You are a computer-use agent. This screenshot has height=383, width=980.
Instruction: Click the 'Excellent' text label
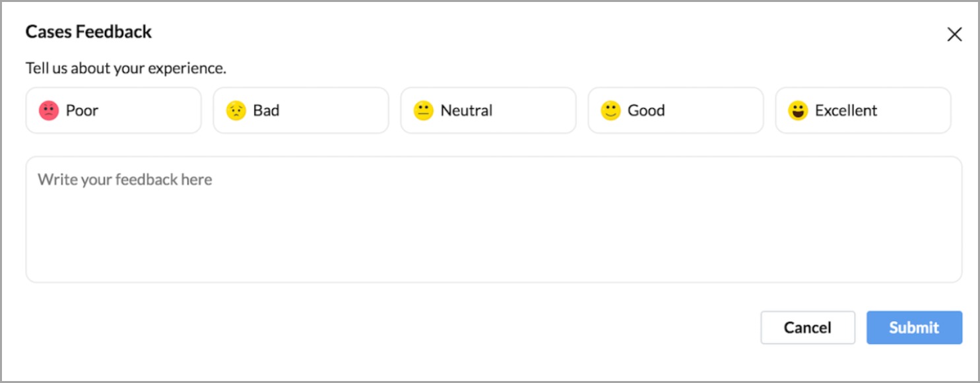point(846,110)
